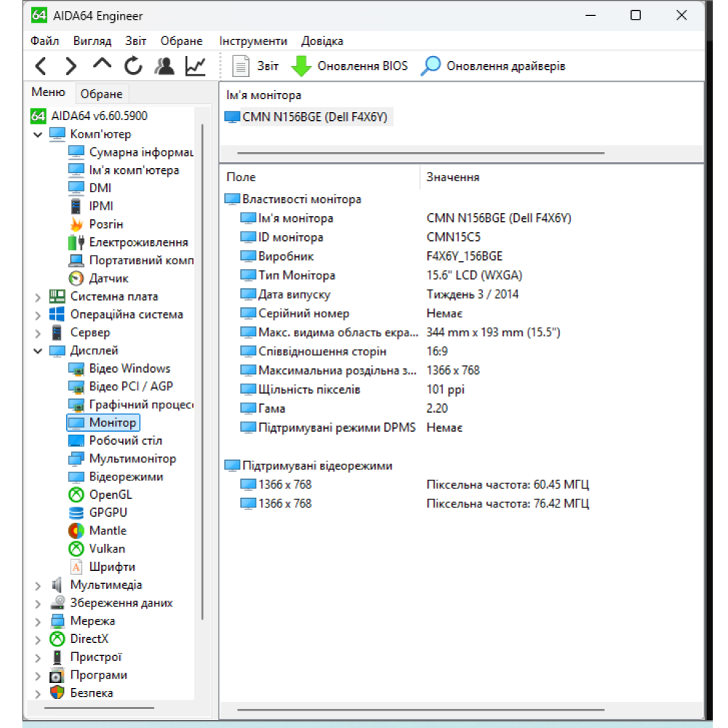Select Відео Windows tree item

click(120, 368)
